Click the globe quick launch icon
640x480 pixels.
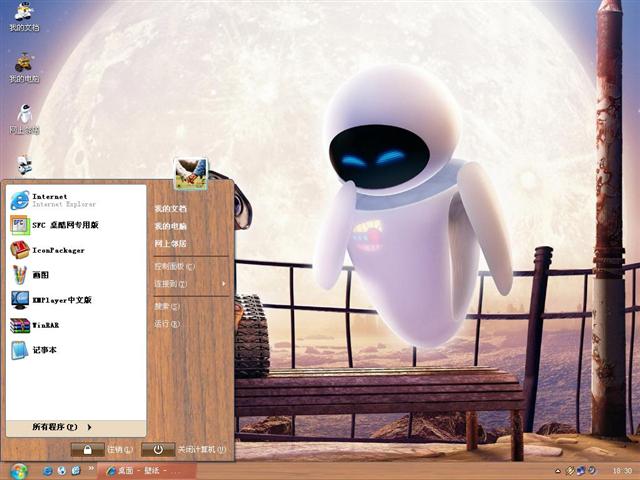click(62, 471)
